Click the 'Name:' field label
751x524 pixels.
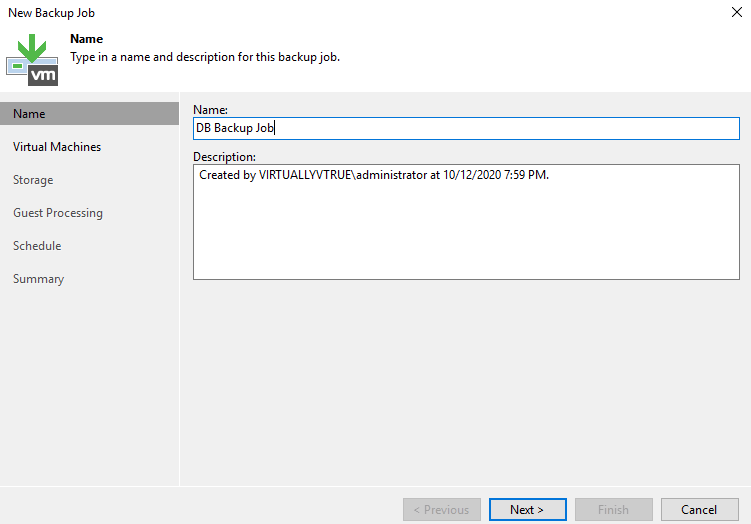(x=209, y=108)
